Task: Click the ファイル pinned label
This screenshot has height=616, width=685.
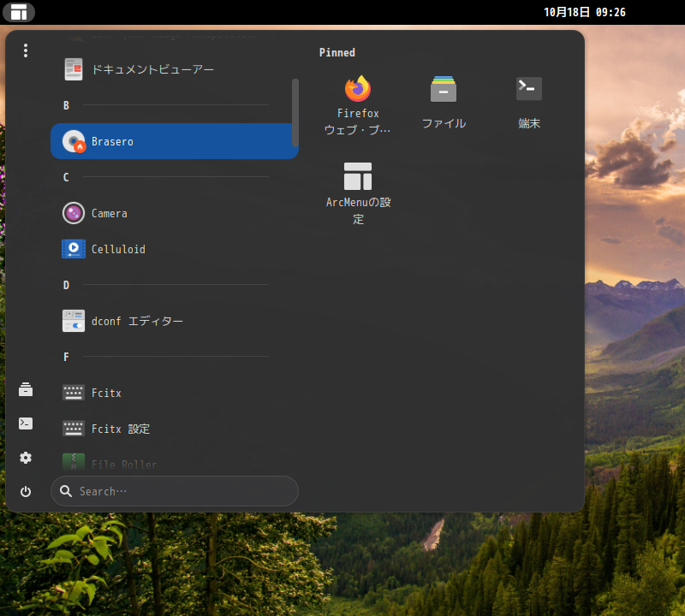Action: 444,123
